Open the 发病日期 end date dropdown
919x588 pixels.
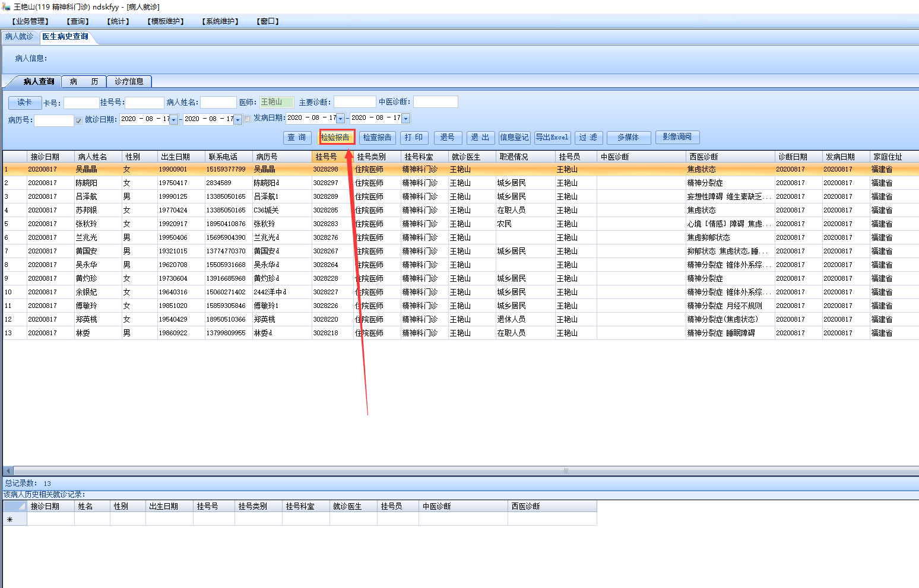(405, 119)
